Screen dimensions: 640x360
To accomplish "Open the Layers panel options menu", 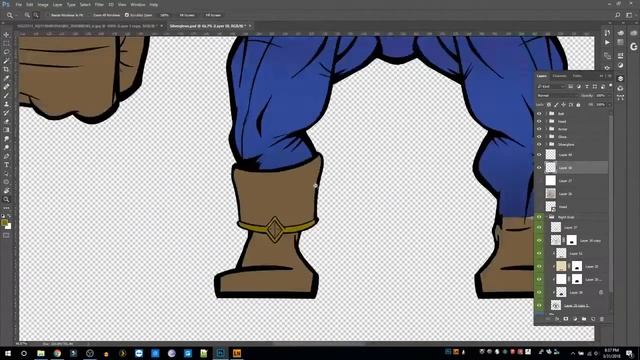I will point(610,76).
